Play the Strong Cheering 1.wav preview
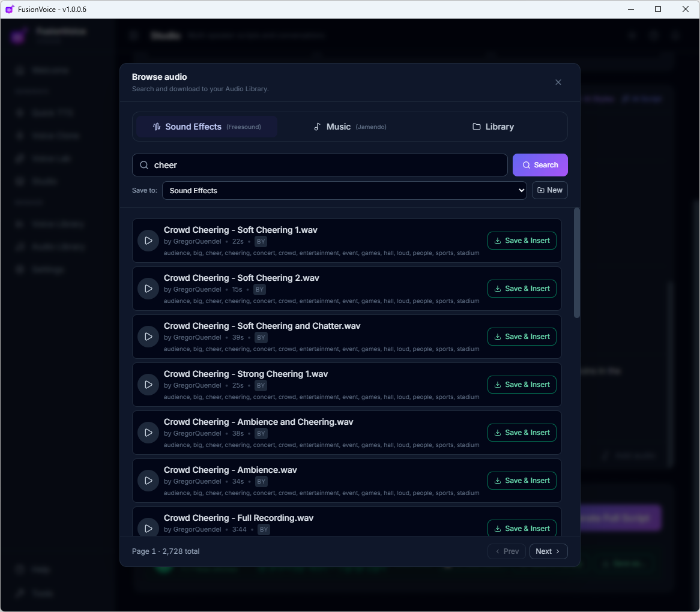 point(148,385)
